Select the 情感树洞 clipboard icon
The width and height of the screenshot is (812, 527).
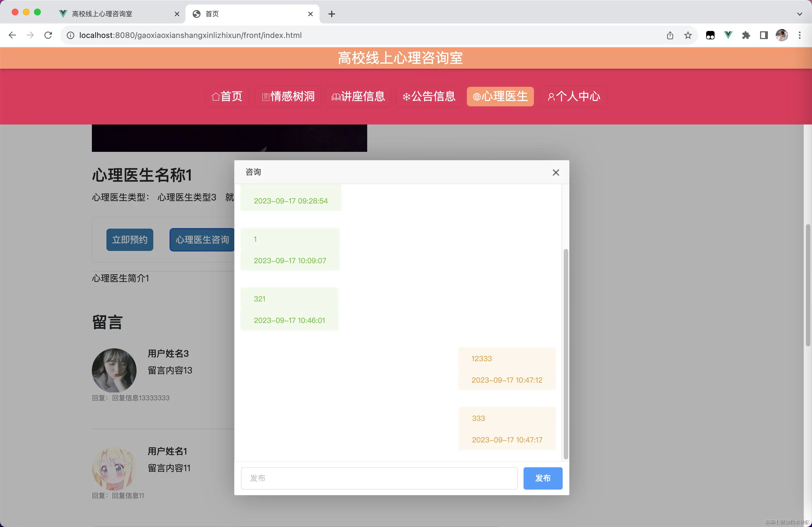coord(266,97)
